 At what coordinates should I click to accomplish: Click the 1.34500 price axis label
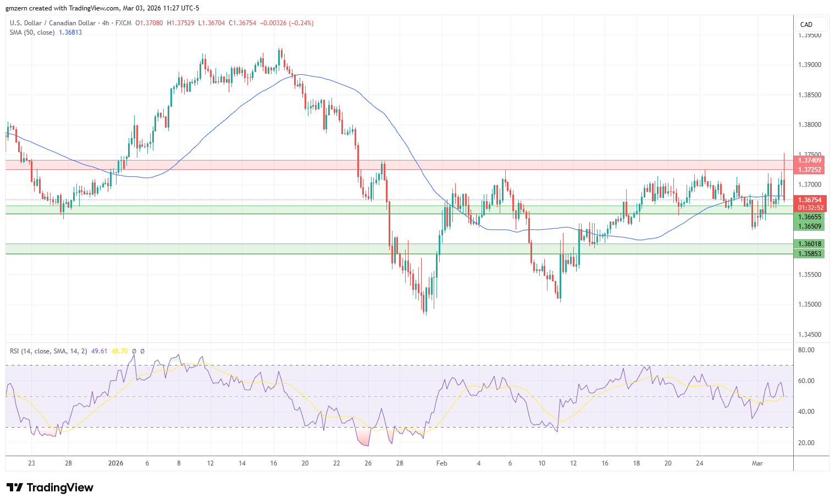coord(809,335)
